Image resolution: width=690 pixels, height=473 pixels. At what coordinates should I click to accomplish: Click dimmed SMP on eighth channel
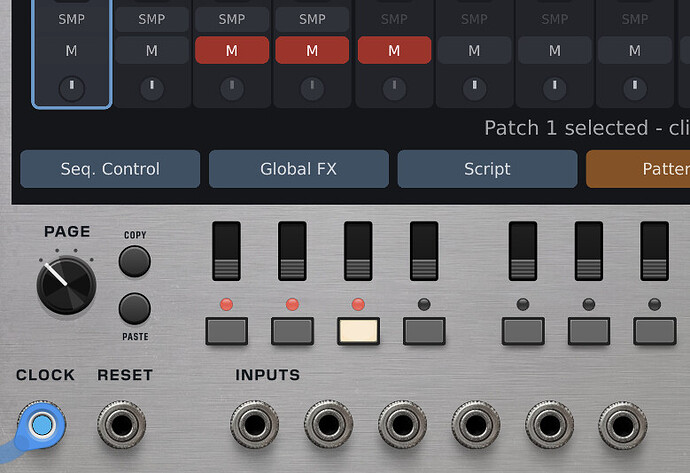click(635, 19)
